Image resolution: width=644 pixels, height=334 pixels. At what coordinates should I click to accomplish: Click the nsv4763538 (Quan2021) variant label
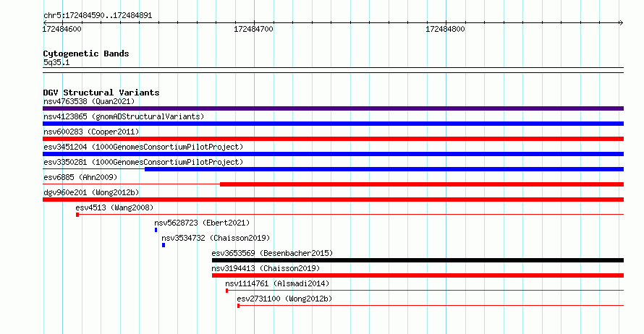coord(89,101)
